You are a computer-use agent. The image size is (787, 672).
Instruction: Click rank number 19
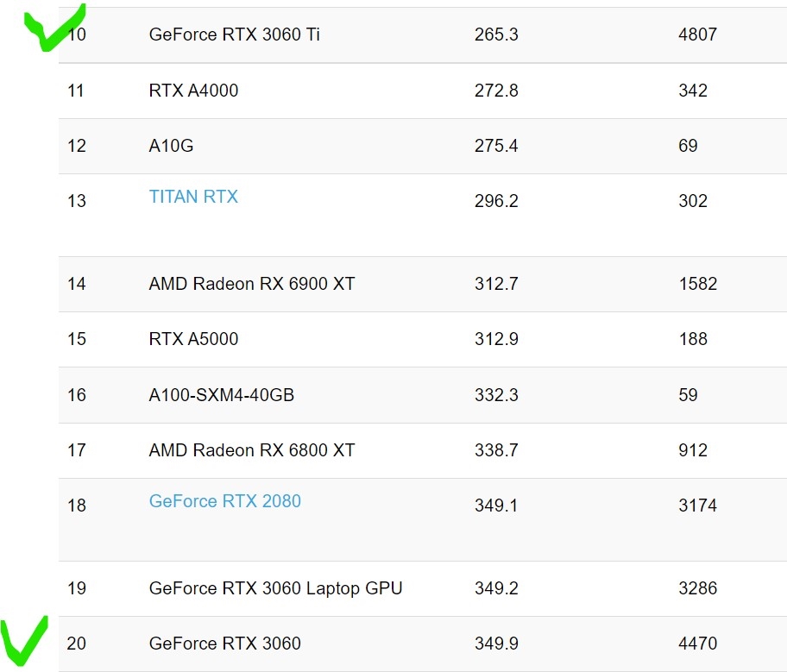(x=77, y=588)
